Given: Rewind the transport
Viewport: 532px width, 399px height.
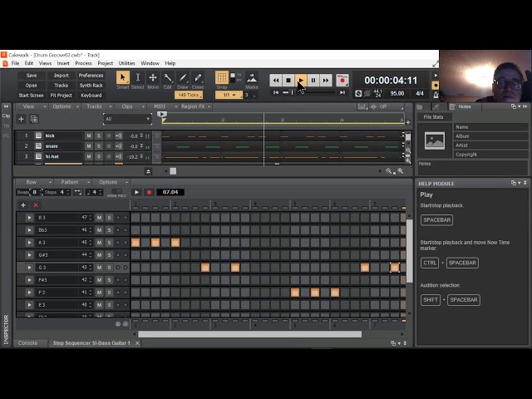Looking at the screenshot, I should [275, 81].
